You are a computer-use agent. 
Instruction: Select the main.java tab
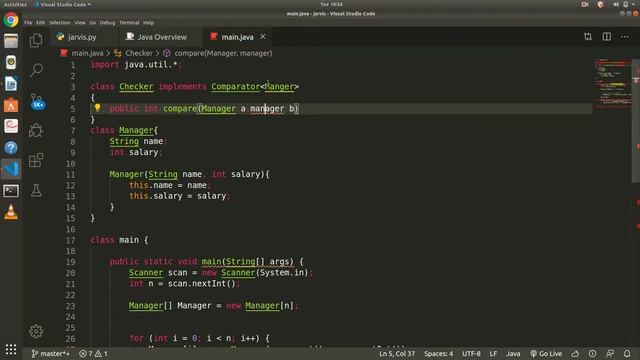pos(237,37)
